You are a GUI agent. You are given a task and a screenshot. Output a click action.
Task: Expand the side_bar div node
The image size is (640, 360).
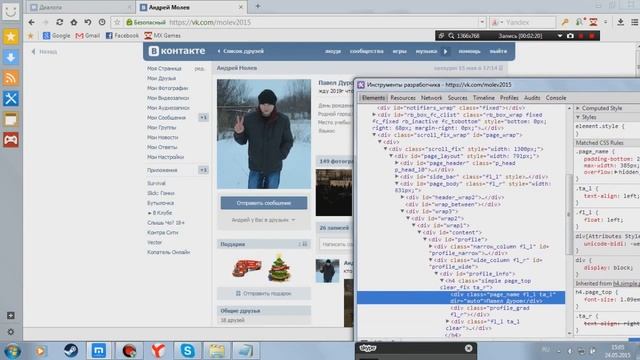396,177
